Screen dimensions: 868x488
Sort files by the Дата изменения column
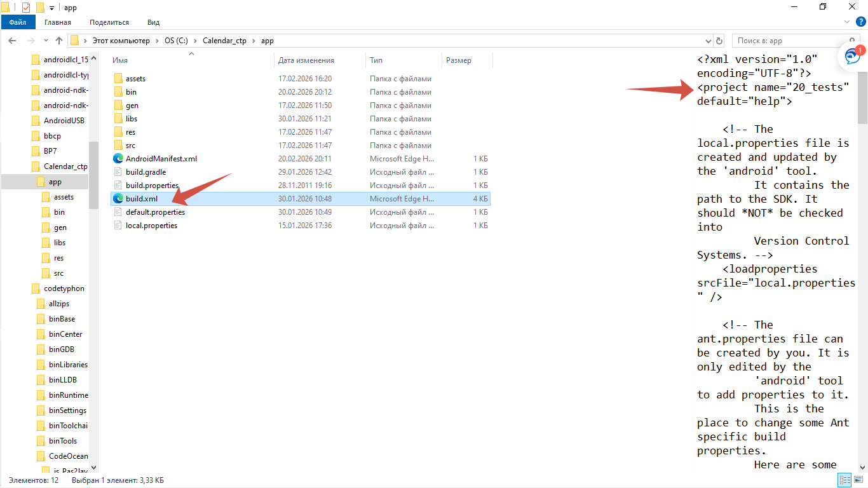(306, 60)
